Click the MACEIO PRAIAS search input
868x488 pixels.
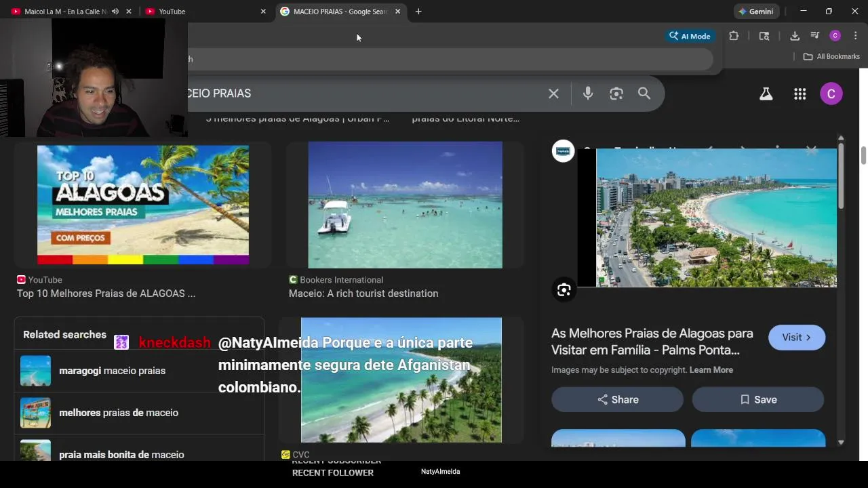coord(366,94)
